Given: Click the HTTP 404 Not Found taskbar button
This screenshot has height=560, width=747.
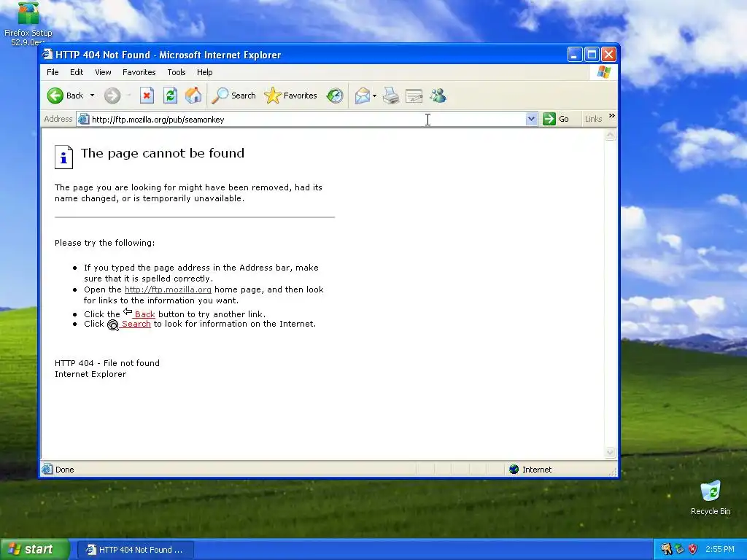Looking at the screenshot, I should [x=134, y=550].
